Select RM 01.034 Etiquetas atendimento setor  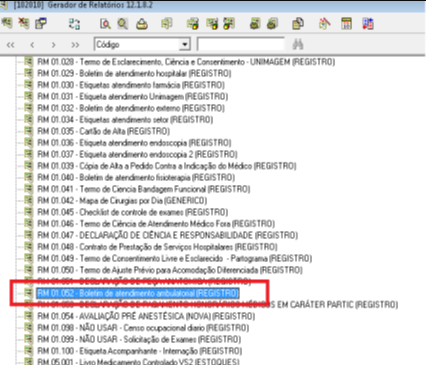[125, 120]
